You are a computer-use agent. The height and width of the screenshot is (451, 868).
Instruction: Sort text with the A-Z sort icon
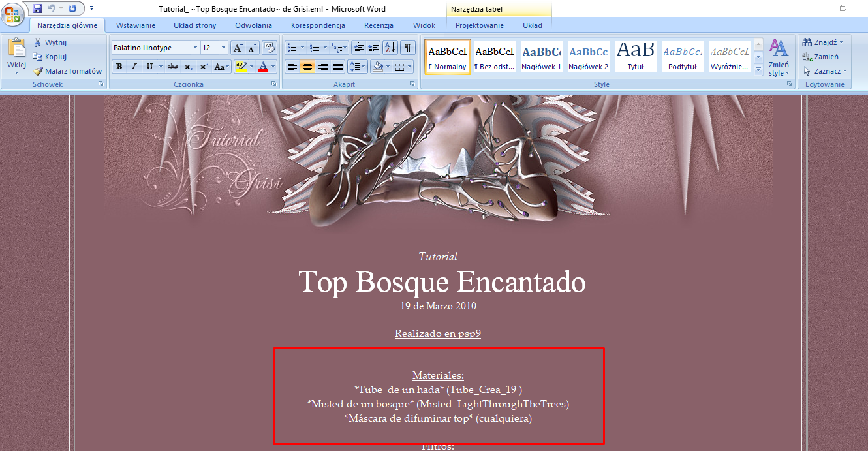(x=390, y=48)
